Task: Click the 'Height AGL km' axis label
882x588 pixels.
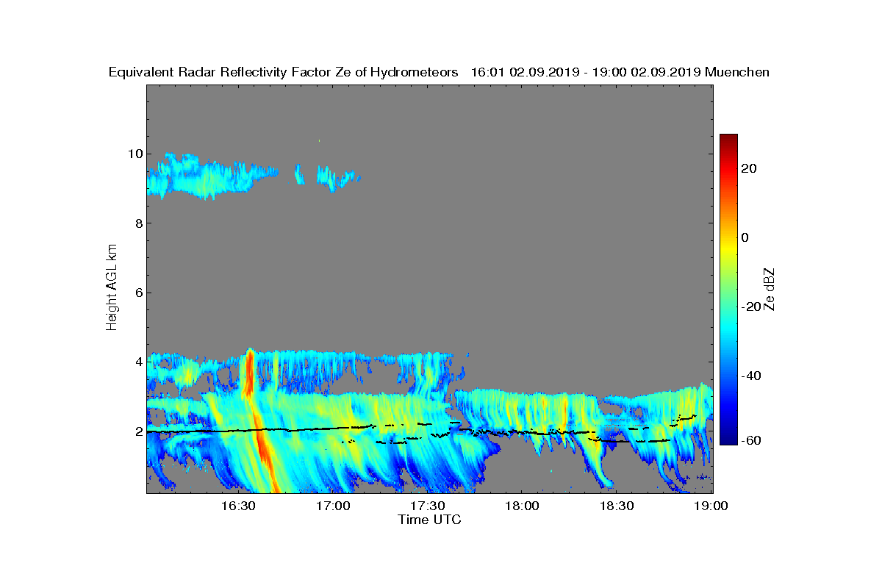Action: [112, 288]
